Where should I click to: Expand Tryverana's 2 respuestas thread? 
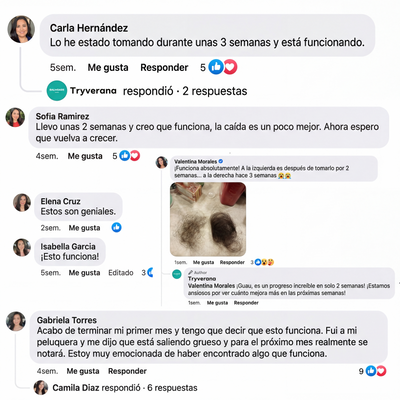coord(185,91)
